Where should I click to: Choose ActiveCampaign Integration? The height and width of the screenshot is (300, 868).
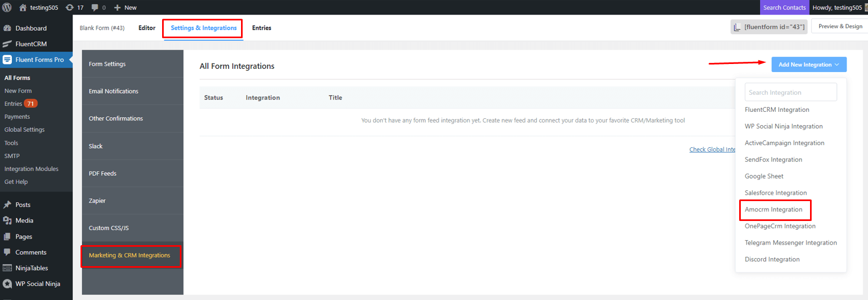784,143
